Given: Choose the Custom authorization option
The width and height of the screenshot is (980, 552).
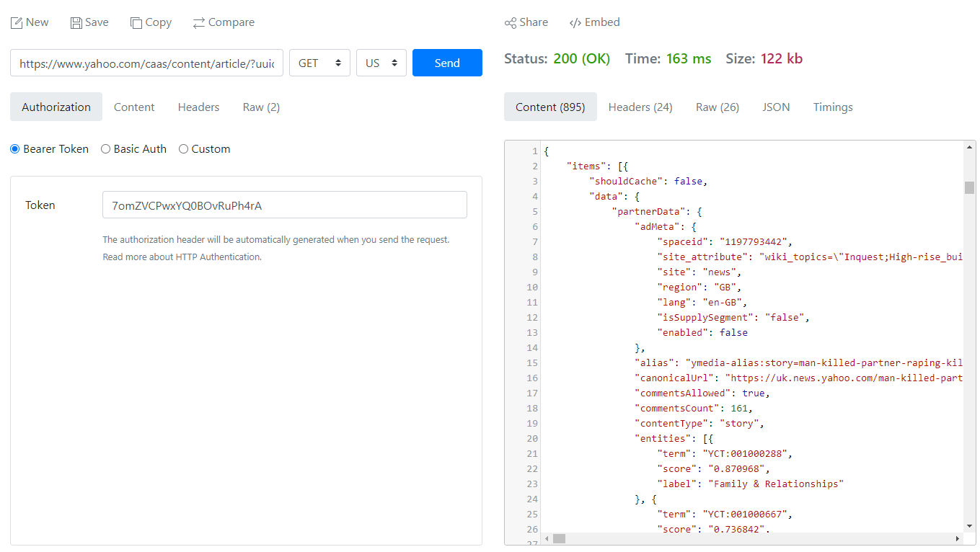Looking at the screenshot, I should pyautogui.click(x=183, y=148).
